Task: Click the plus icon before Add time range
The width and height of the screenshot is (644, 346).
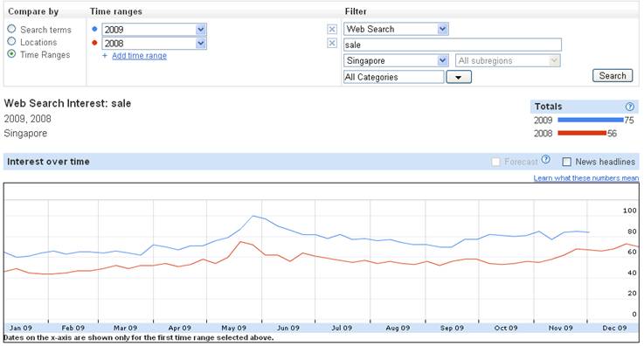Action: [105, 55]
